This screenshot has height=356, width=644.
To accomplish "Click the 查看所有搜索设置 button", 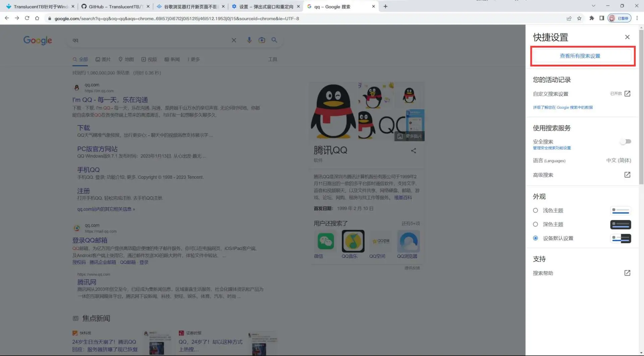I will coord(580,56).
